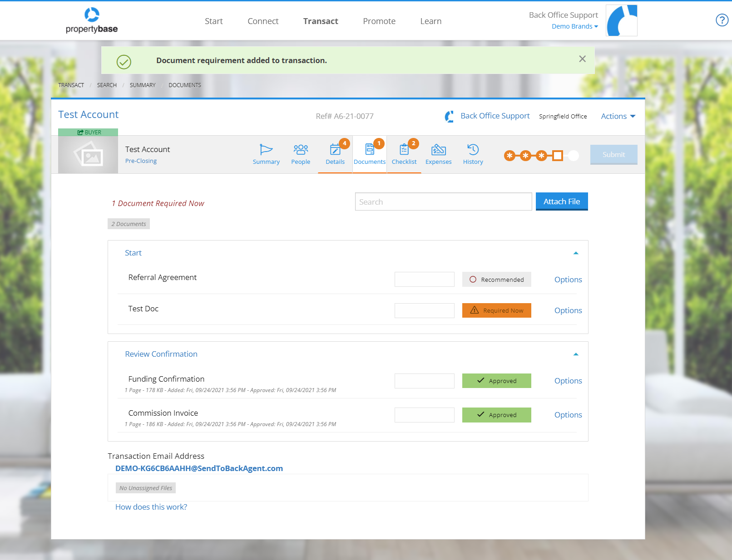Click the Recommended status for Referral Agreement
Image resolution: width=732 pixels, height=560 pixels.
tap(496, 279)
